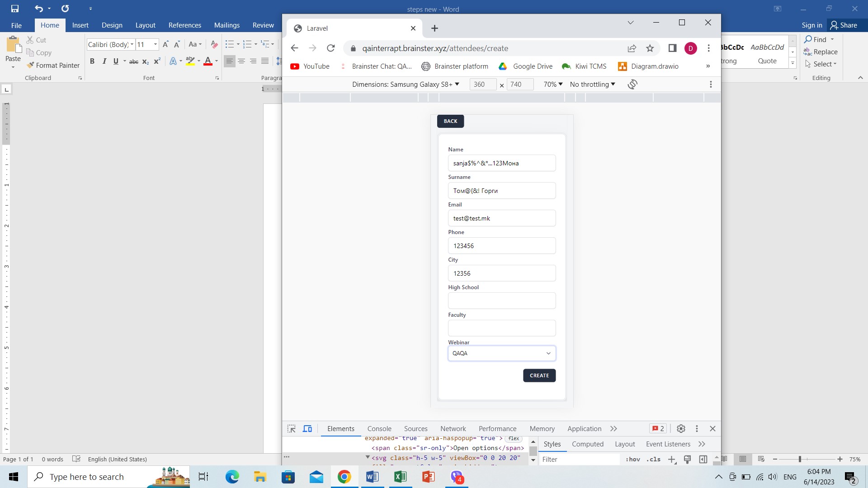Open the Dimensions Samsung Galaxy S8+ dropdown

406,84
